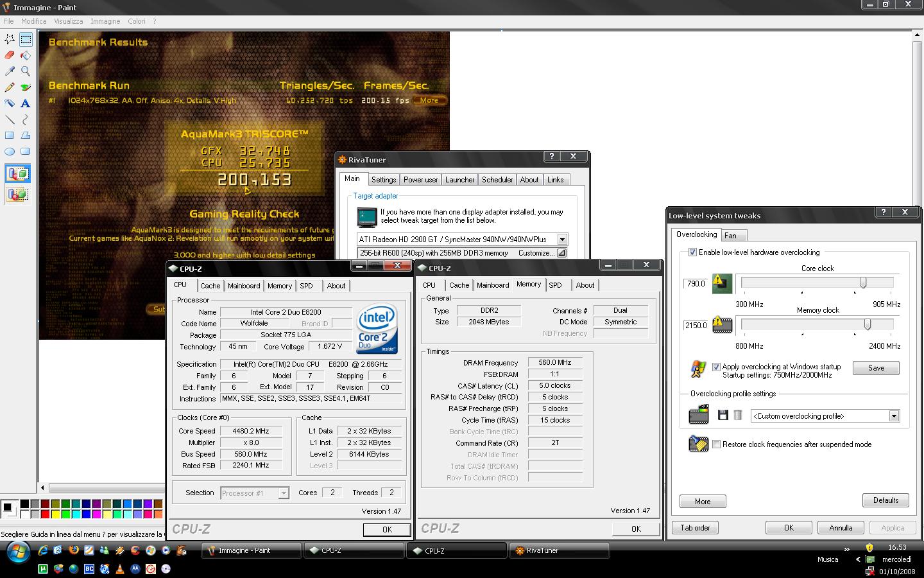Click the taskbar clock showing 16.53
The height and width of the screenshot is (578, 924).
(897, 547)
